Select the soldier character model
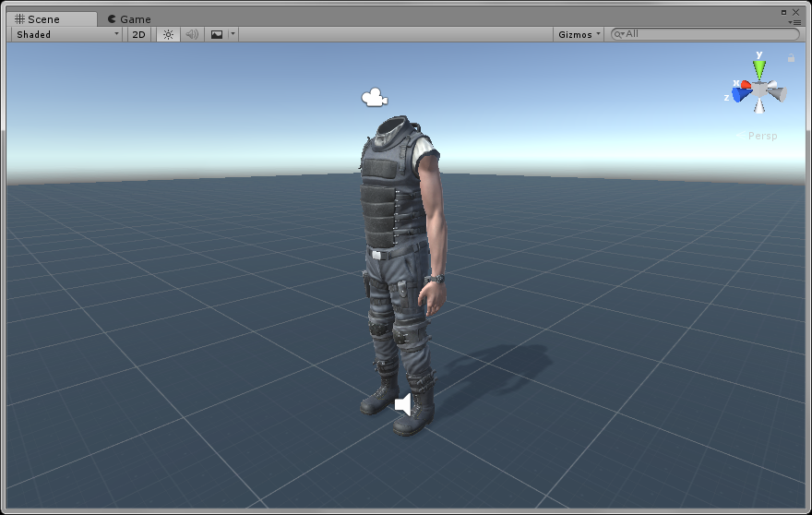 [x=401, y=275]
